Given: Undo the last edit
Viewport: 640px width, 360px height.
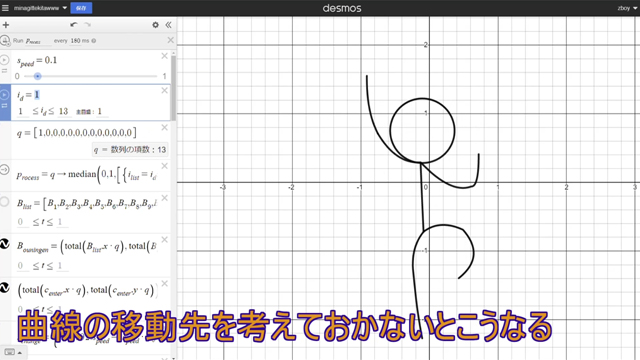Looking at the screenshot, I should (x=73, y=24).
